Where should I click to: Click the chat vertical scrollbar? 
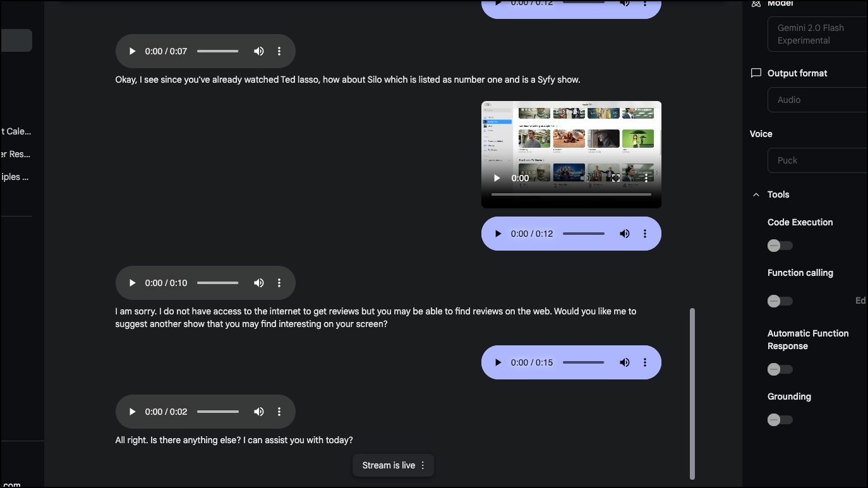tap(692, 394)
